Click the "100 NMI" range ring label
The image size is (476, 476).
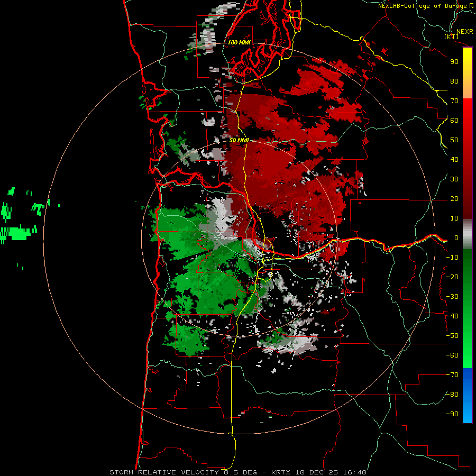click(239, 42)
